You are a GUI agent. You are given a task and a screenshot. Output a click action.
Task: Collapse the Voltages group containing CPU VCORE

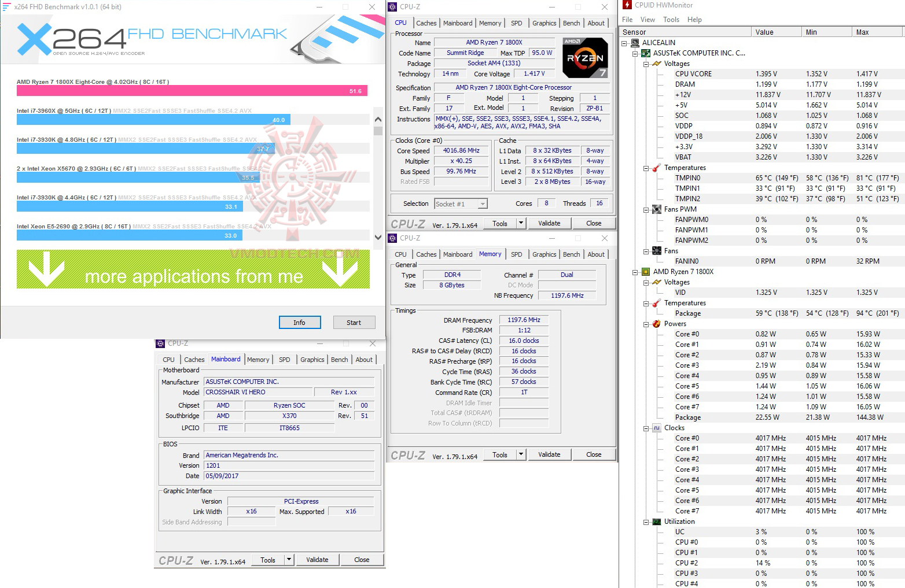click(646, 64)
